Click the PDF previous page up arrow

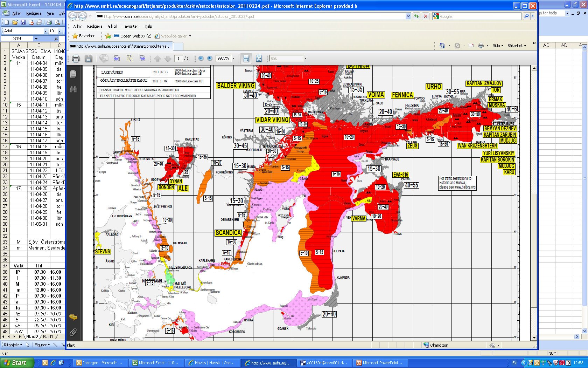(x=157, y=59)
